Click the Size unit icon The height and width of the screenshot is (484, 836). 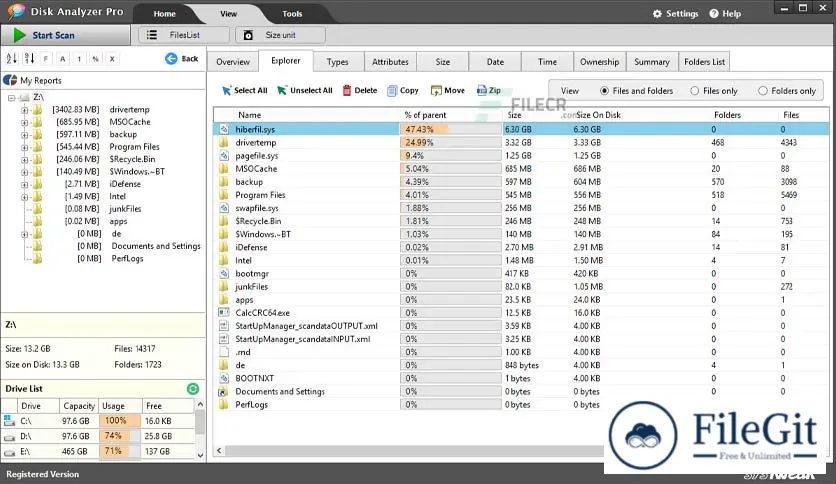[x=248, y=35]
